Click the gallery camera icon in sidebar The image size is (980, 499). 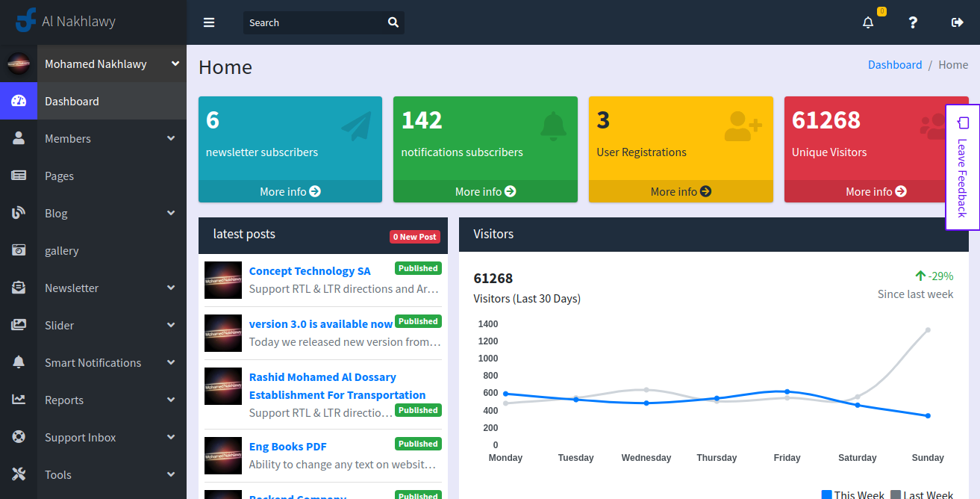19,250
